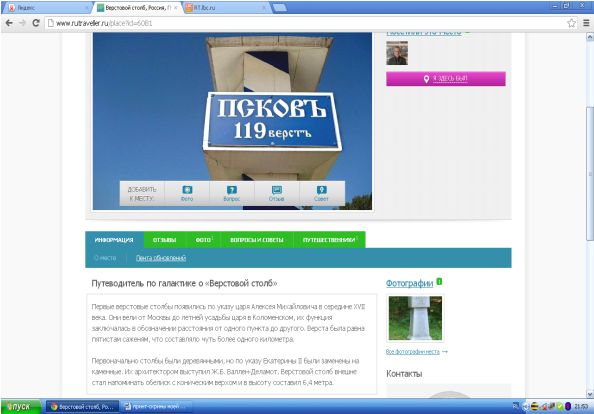Click the map pin icon in the pink button
Image resolution: width=594 pixels, height=414 pixels.
[x=426, y=79]
